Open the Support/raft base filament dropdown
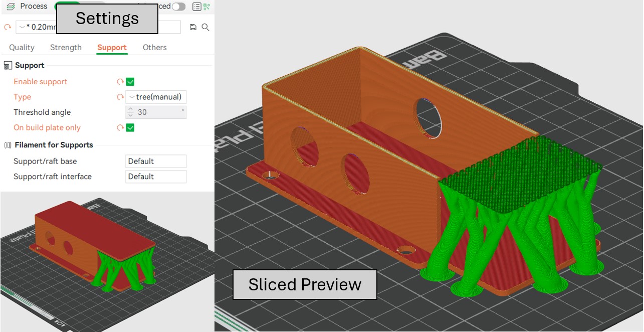 click(155, 161)
